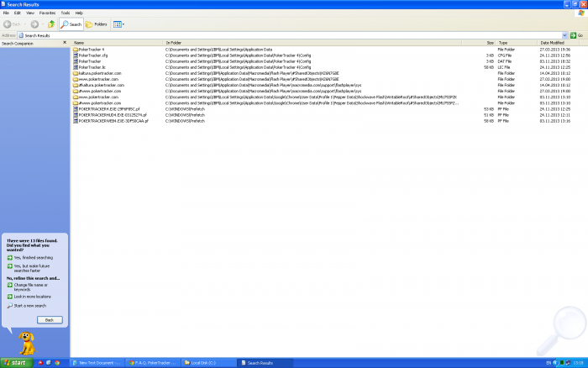Open the Views dropdown in toolbar

click(118, 24)
